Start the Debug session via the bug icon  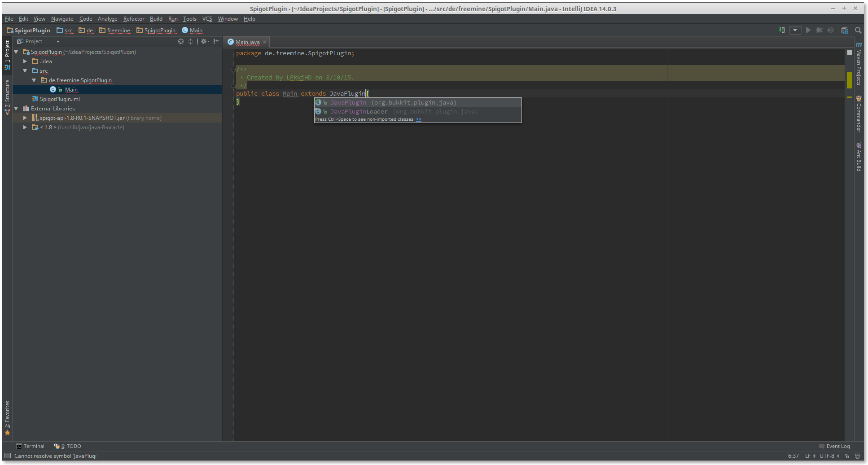pos(819,30)
